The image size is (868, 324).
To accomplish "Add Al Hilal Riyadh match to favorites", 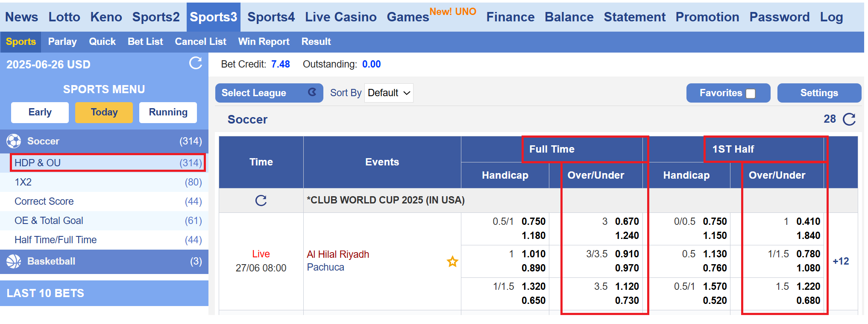I will tap(452, 261).
